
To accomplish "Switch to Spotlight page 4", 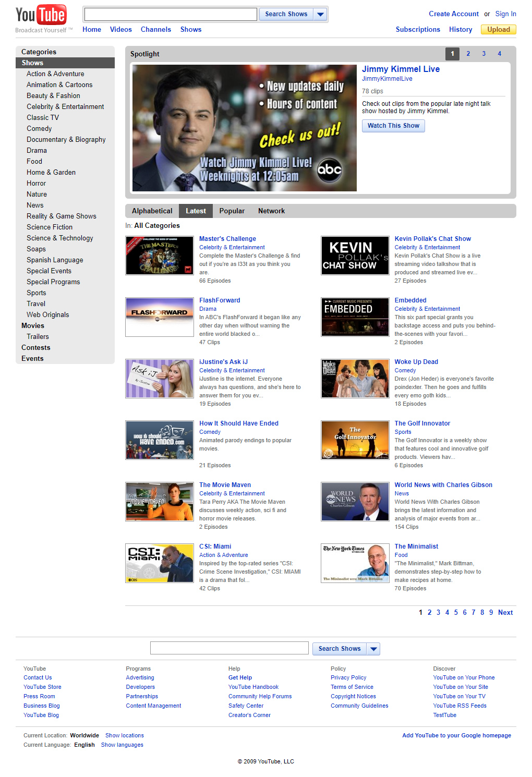I will point(500,54).
